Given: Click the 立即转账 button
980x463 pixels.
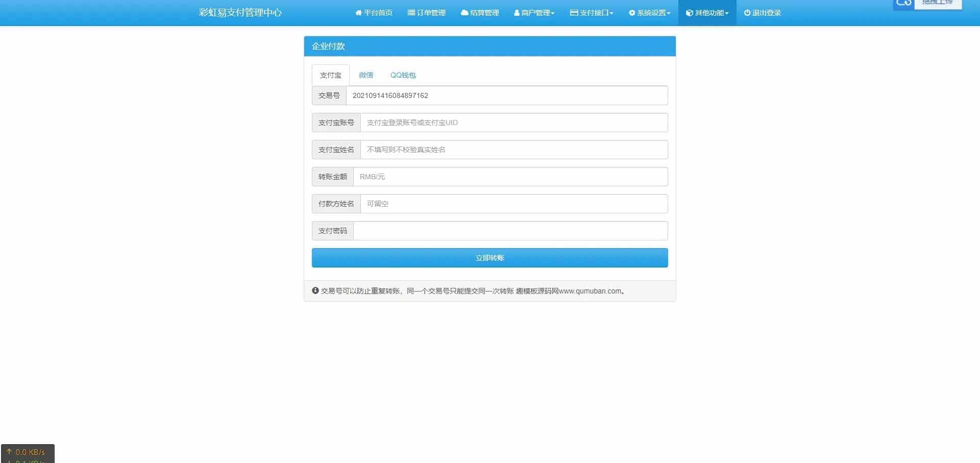Looking at the screenshot, I should (x=490, y=258).
